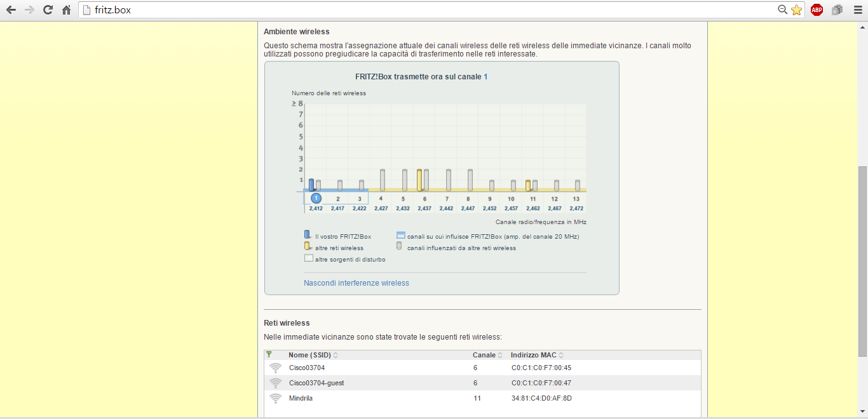This screenshot has width=868, height=419.
Task: Go to the browser home page
Action: pyautogui.click(x=66, y=10)
